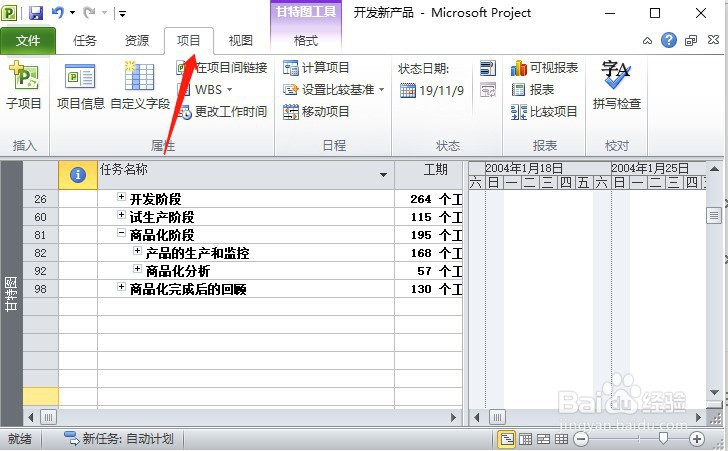Switch to the 资源 ribbon tab

click(x=136, y=41)
